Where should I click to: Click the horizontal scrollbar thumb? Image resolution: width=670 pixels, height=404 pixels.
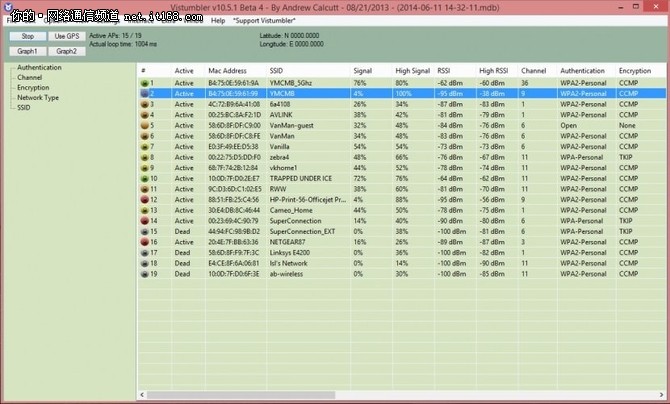[241, 395]
